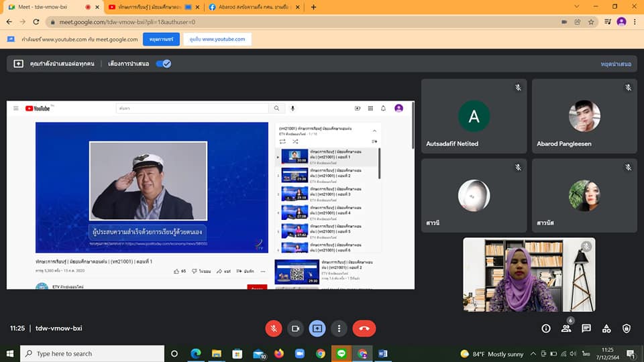Open the host controls shield icon
This screenshot has height=362, width=644.
coord(627,328)
